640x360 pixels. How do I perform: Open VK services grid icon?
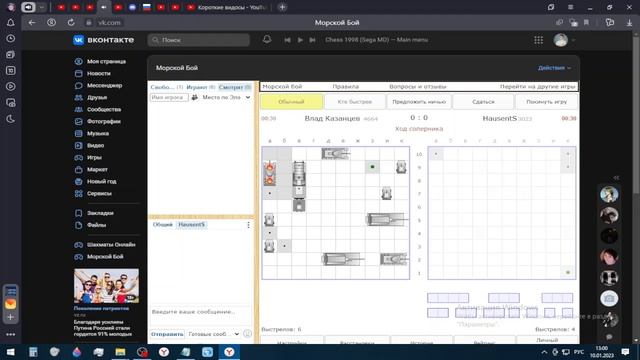pyautogui.click(x=538, y=40)
